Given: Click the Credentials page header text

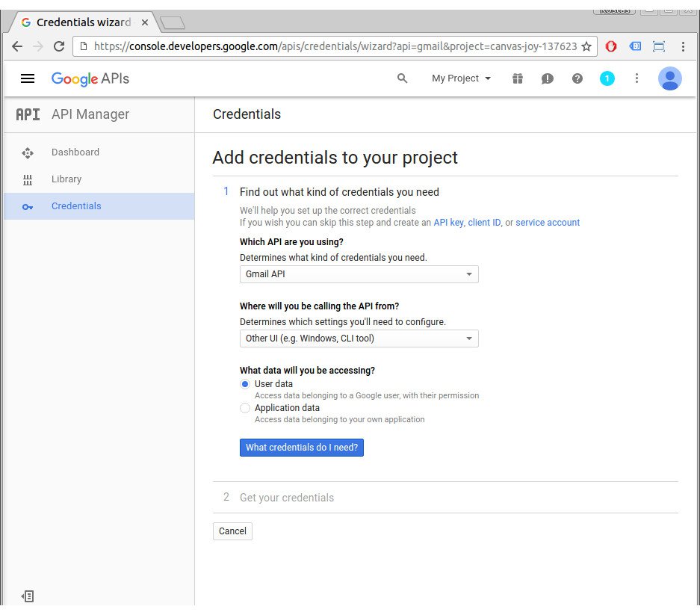Looking at the screenshot, I should (247, 114).
